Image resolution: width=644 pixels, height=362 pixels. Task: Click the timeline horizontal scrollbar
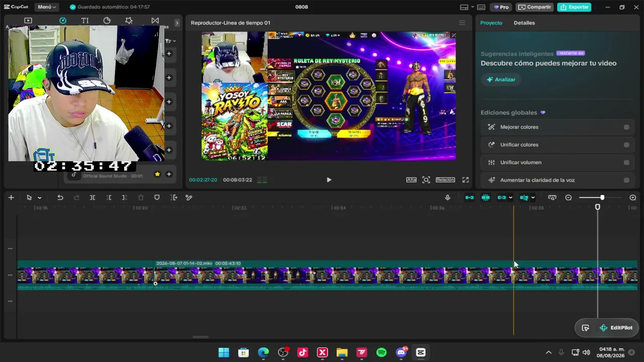pos(201,337)
